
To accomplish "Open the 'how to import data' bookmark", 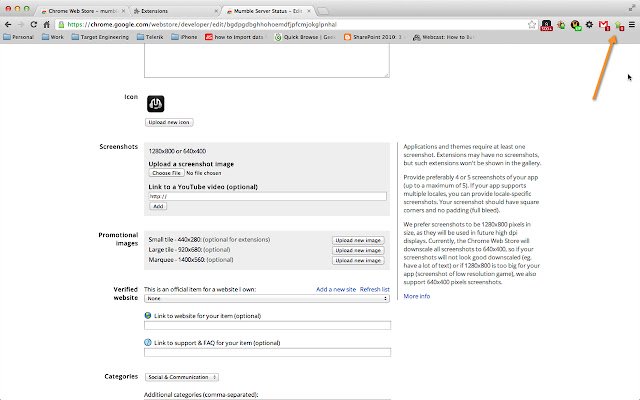I will click(x=235, y=37).
